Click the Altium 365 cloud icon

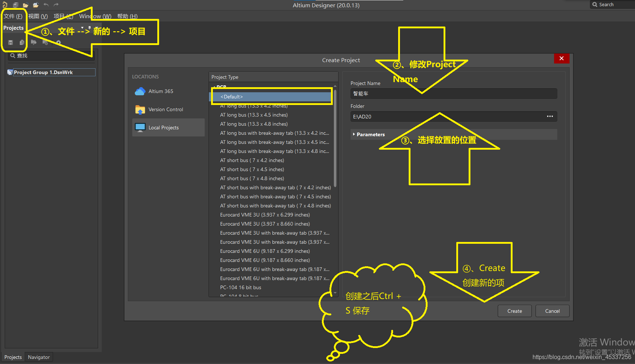(140, 91)
